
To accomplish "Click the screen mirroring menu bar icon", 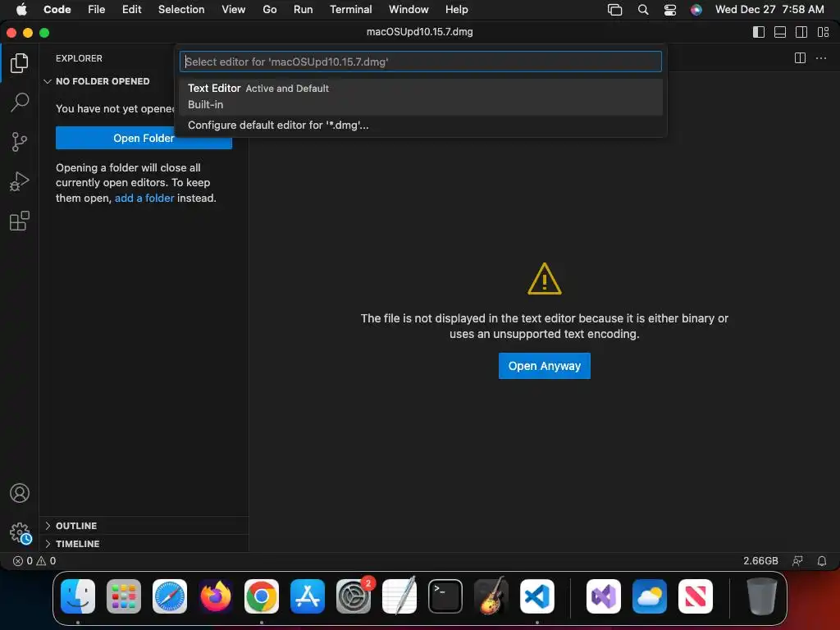I will (614, 10).
